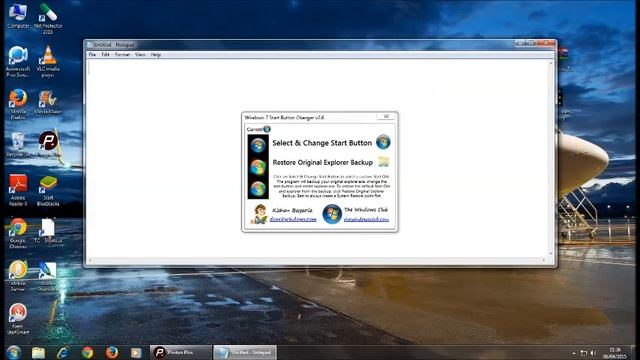Image resolution: width=640 pixels, height=360 pixels.
Task: Select the Movie Maker desktop shortcut
Action: coord(48,102)
